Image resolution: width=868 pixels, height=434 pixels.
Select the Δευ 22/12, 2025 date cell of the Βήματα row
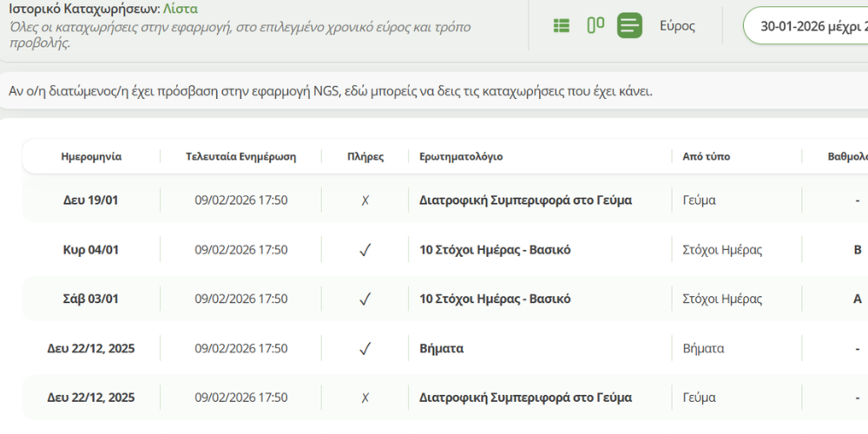pyautogui.click(x=91, y=349)
